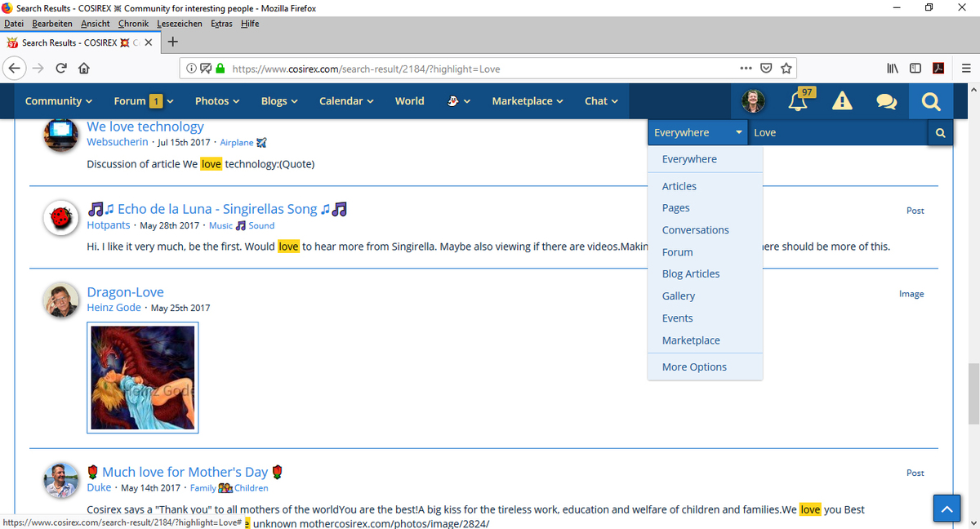Screen dimensions: 980x529
Task: Open the notifications bell icon
Action: click(798, 101)
